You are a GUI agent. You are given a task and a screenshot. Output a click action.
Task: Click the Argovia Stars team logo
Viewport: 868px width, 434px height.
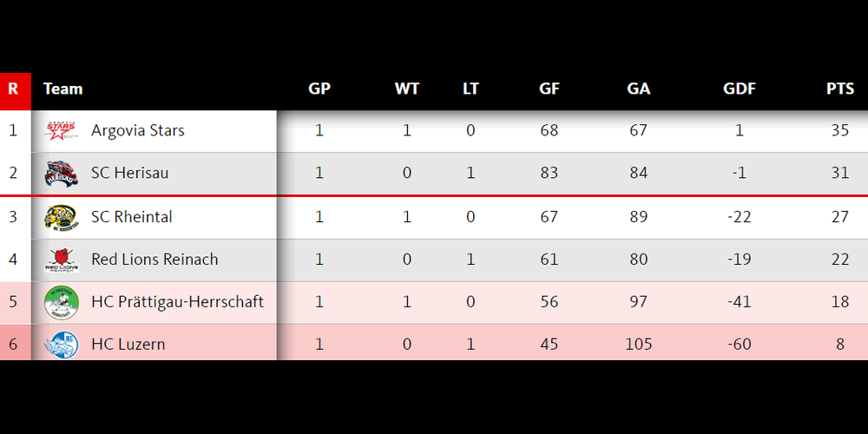pyautogui.click(x=62, y=131)
